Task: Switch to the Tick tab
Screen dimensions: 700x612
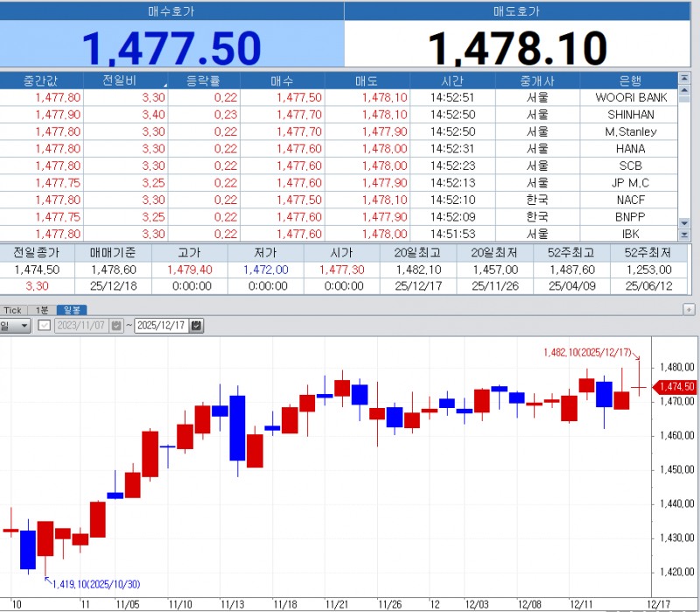Action: click(12, 310)
